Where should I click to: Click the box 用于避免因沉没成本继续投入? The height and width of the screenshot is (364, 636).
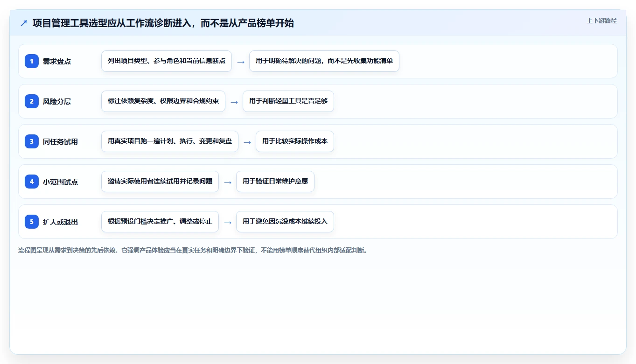[285, 222]
